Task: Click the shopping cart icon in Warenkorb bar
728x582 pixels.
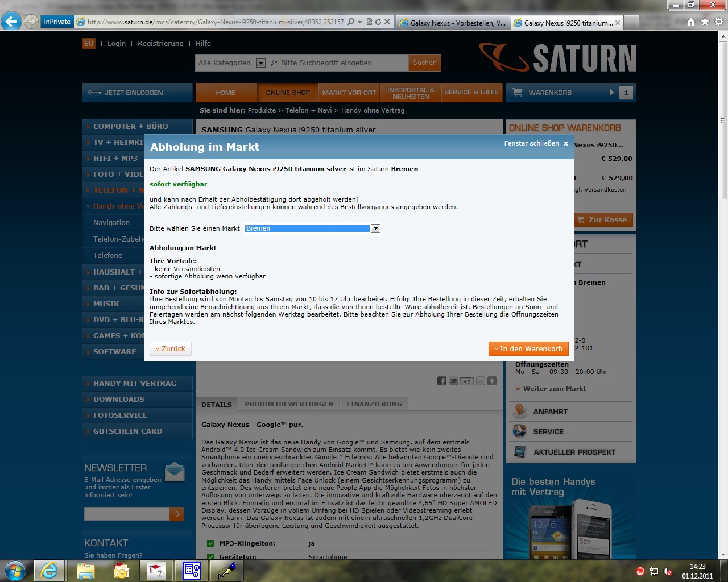Action: (518, 92)
